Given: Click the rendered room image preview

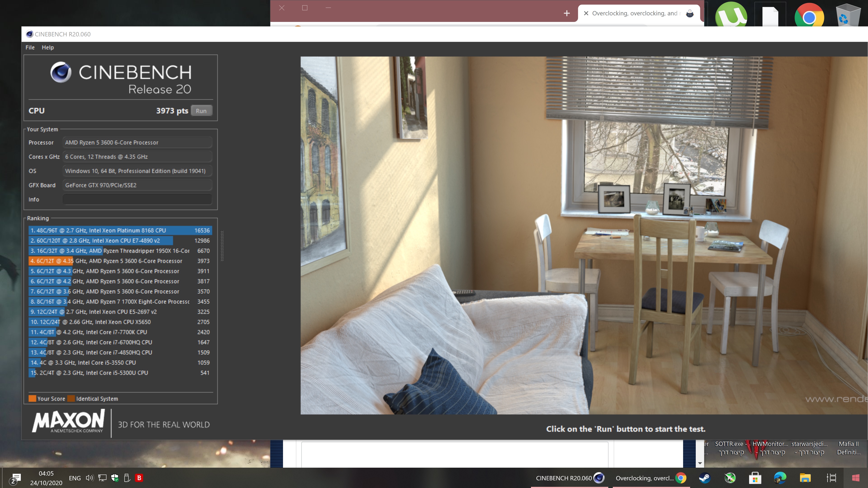Looking at the screenshot, I should [584, 235].
